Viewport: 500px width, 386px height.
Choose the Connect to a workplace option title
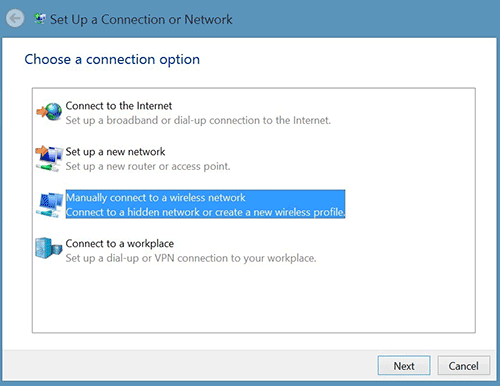[120, 244]
